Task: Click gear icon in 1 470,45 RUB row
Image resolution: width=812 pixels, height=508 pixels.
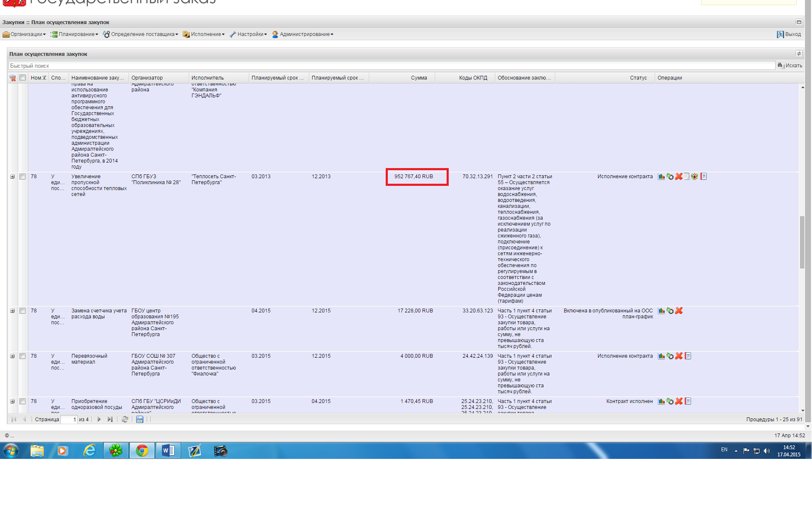Action: tap(670, 401)
